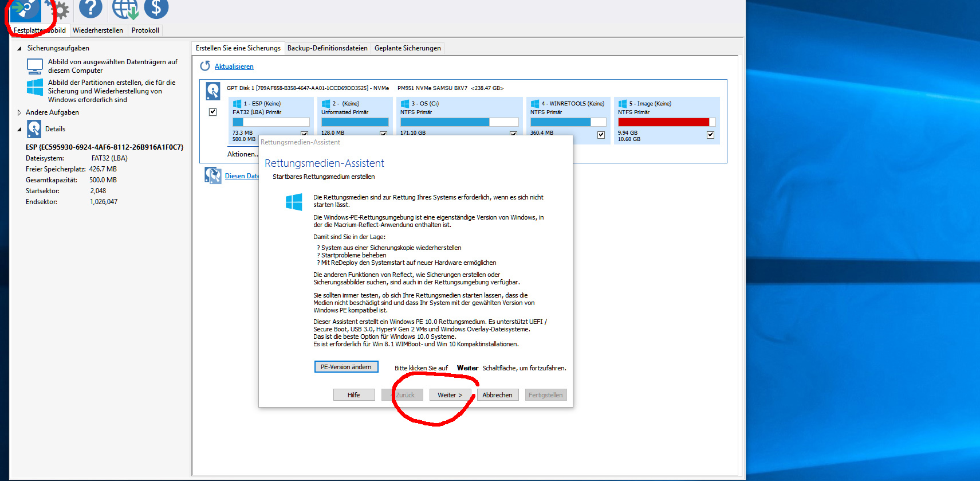
Task: Click the Hilfe button in the wizard
Action: (354, 395)
